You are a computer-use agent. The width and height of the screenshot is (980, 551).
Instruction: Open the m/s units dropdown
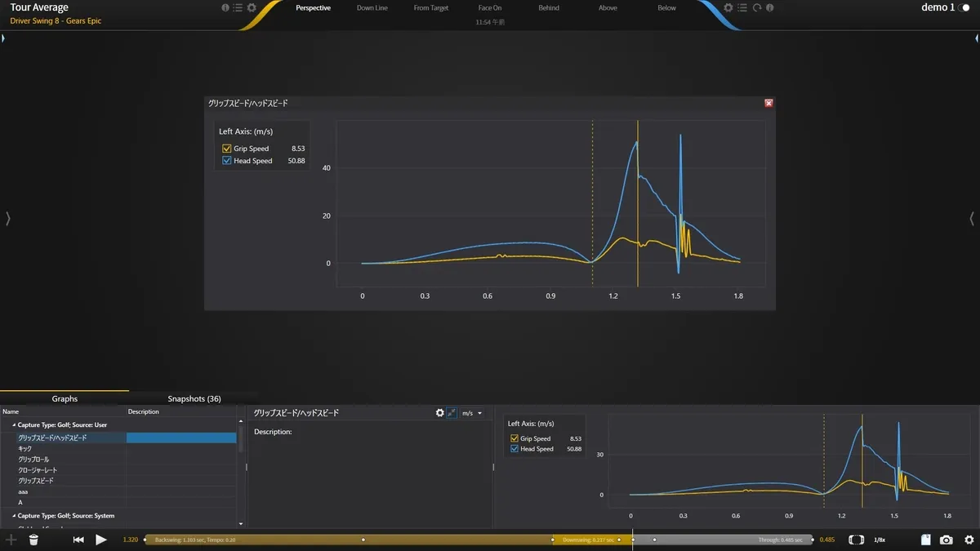tap(472, 413)
